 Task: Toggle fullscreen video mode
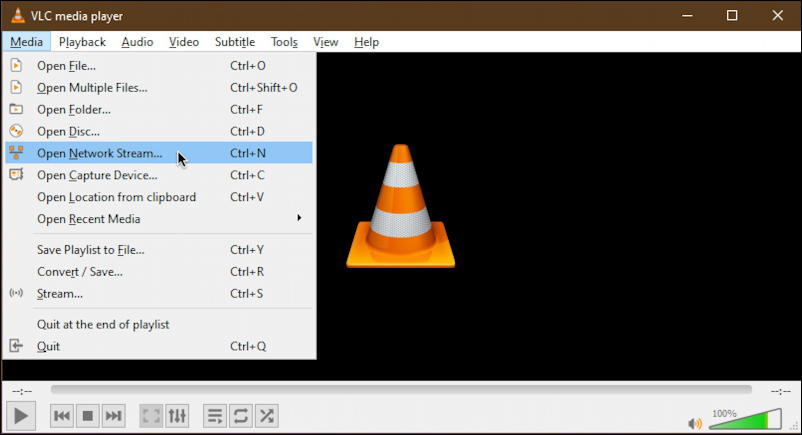151,416
